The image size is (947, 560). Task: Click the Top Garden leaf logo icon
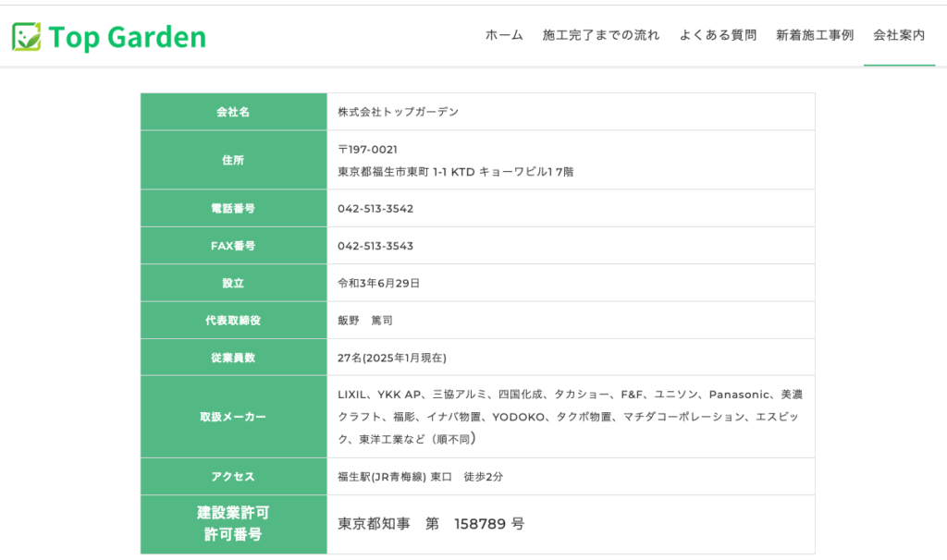[26, 37]
